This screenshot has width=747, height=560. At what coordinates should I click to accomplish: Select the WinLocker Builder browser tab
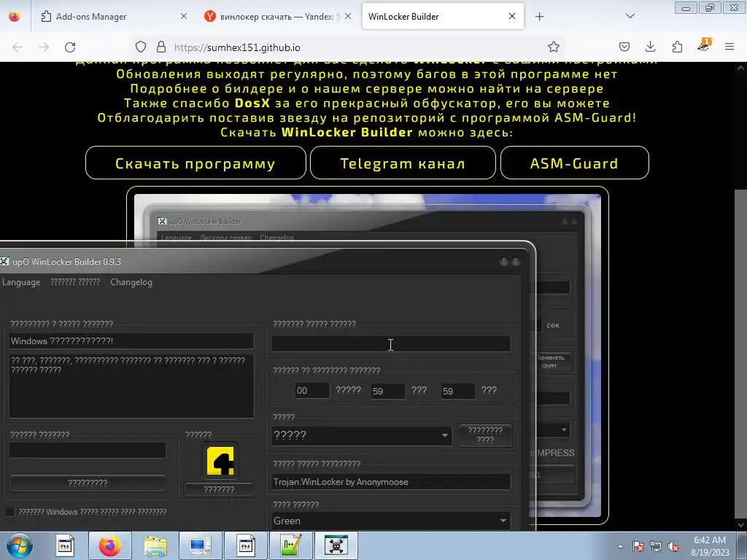pyautogui.click(x=443, y=16)
